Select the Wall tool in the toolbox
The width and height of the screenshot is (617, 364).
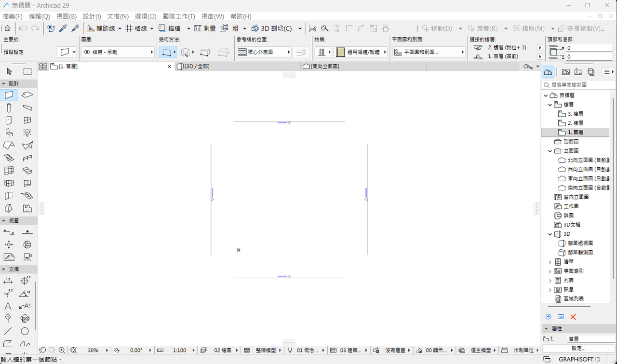[9, 95]
